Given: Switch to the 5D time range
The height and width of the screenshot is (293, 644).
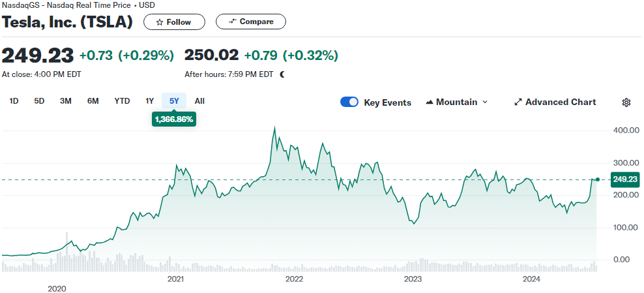Looking at the screenshot, I should click(x=39, y=101).
